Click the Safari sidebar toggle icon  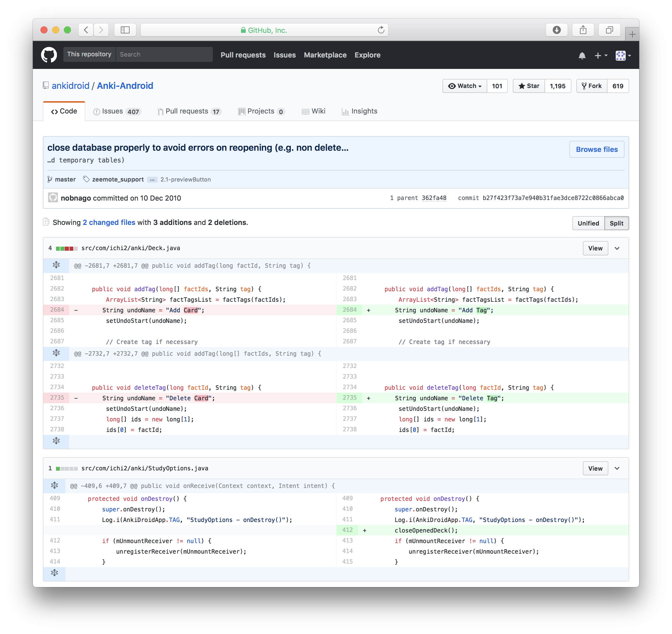tap(125, 30)
